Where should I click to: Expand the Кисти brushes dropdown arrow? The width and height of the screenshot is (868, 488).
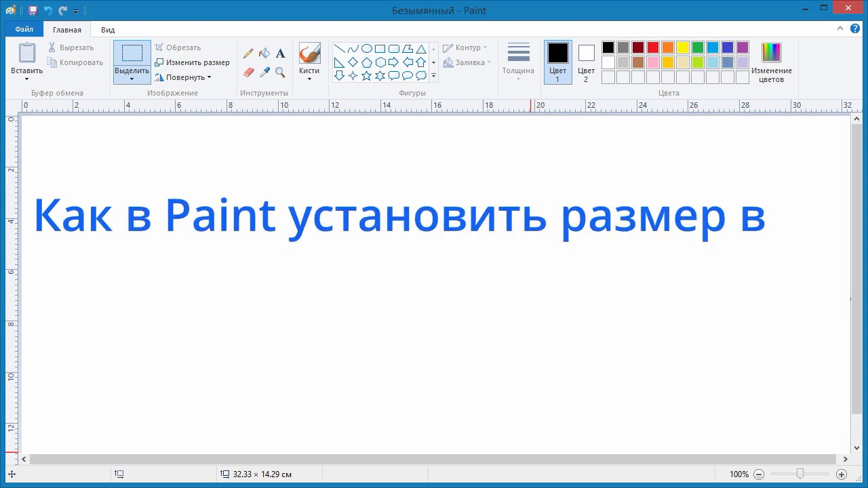click(x=309, y=79)
